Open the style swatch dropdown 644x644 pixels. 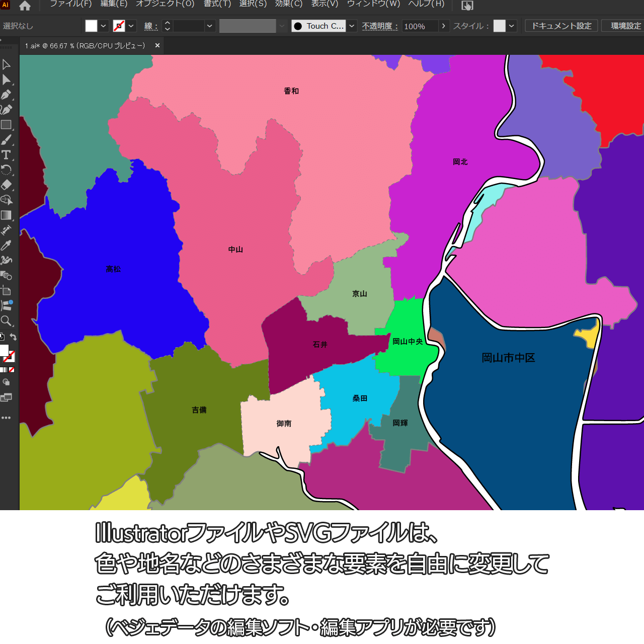[x=512, y=26]
